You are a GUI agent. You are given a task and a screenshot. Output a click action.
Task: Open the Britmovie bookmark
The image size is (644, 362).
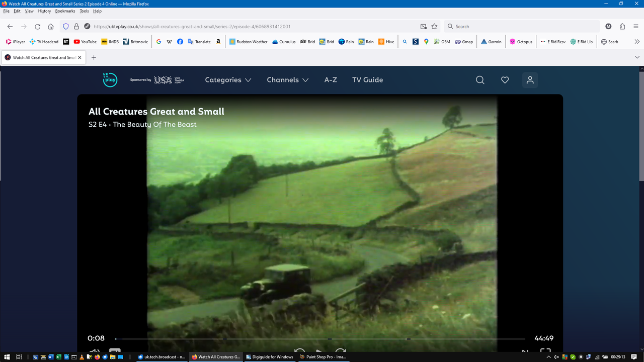pos(135,42)
